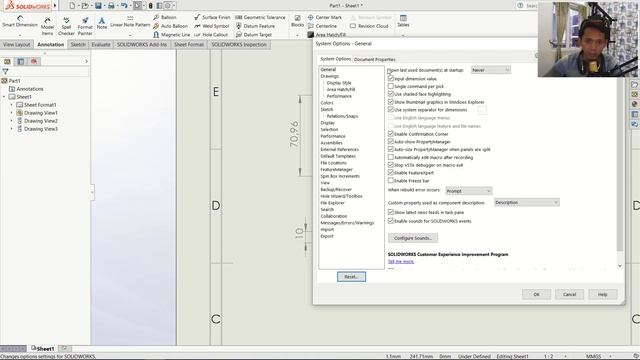Expand Drawing View2 tree node
The height and width of the screenshot is (360, 640).
(11, 121)
